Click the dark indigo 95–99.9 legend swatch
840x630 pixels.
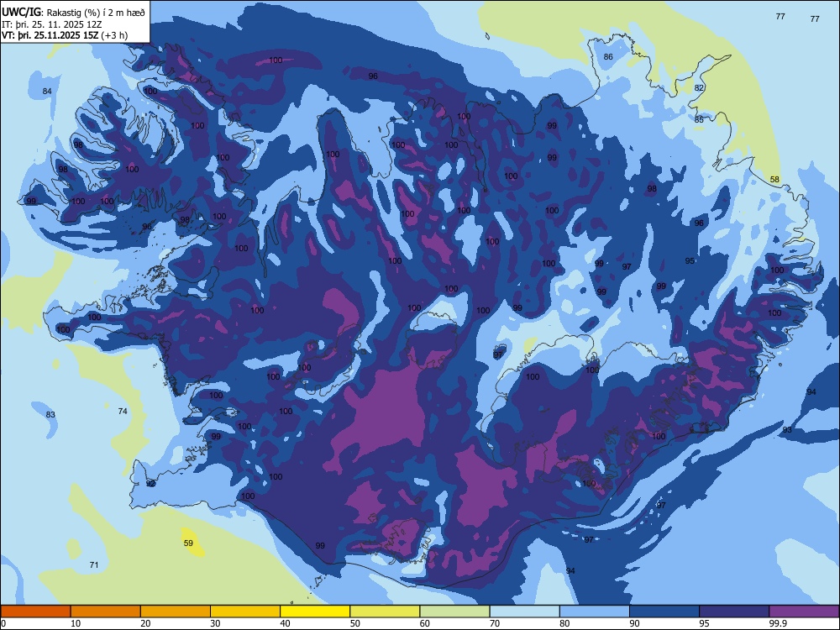point(734,612)
